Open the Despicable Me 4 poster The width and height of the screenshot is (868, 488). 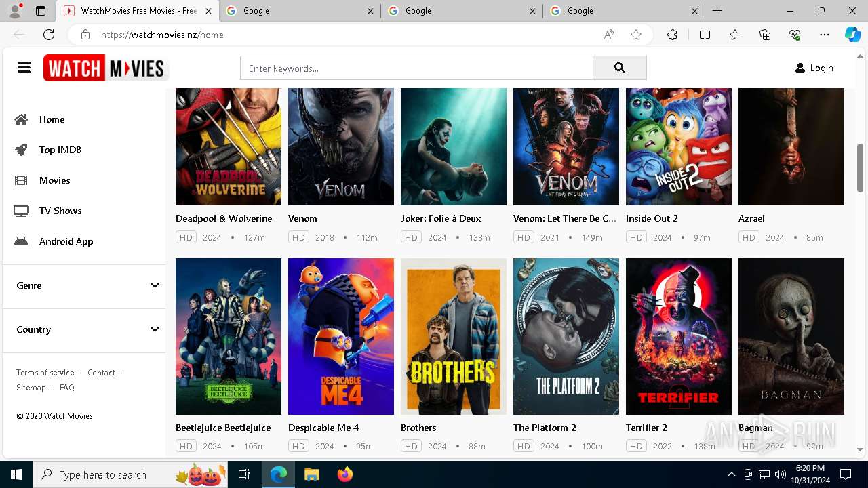(x=341, y=336)
